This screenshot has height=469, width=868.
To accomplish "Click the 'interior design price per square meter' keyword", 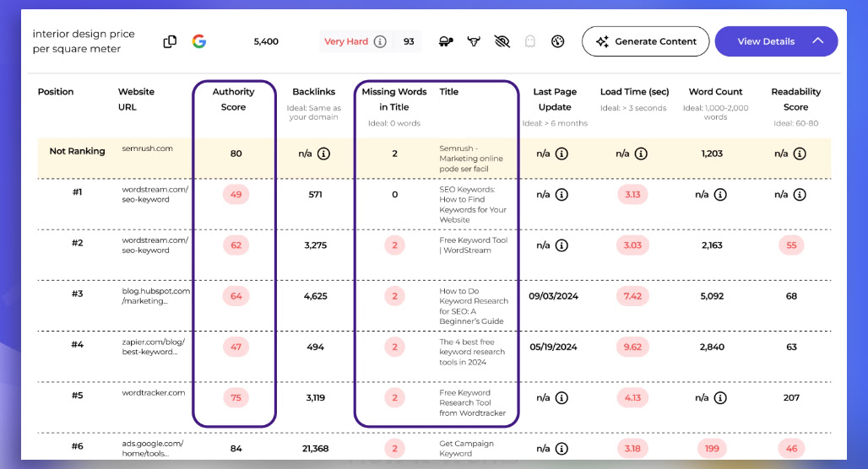I will 84,41.
